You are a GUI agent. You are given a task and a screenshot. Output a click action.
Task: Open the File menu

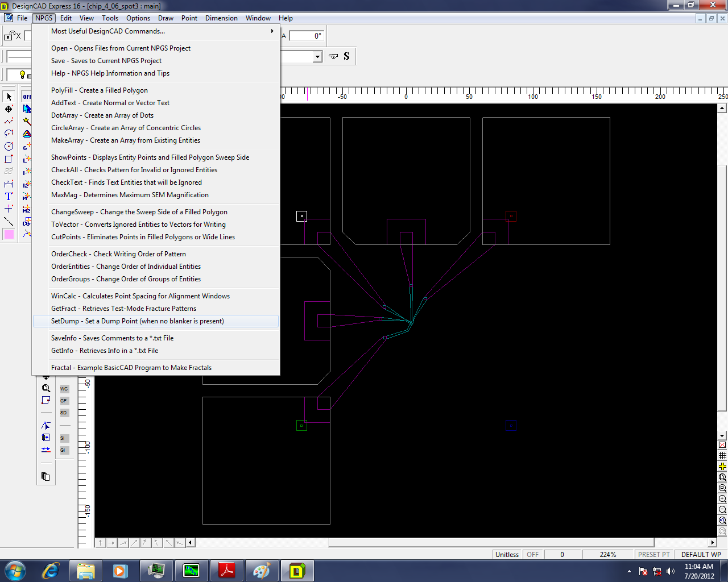pos(22,18)
